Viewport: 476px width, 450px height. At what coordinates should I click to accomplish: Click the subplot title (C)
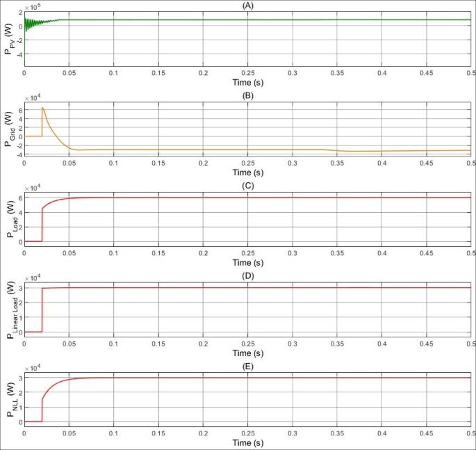pyautogui.click(x=247, y=186)
